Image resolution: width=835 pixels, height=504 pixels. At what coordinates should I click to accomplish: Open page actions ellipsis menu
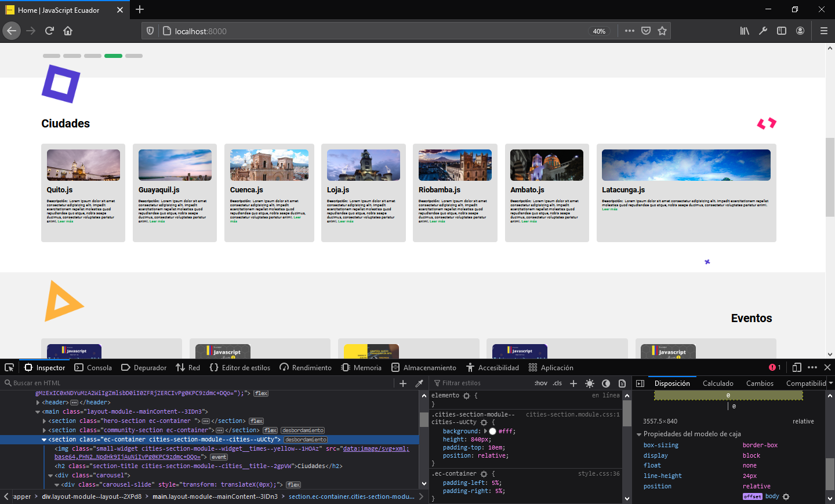tap(630, 31)
